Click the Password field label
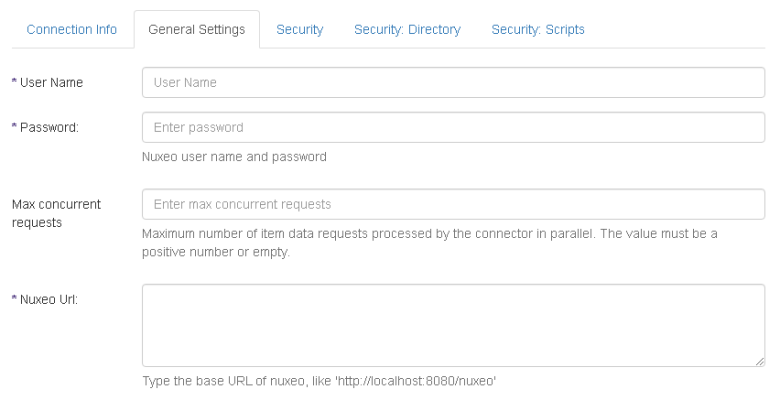 point(50,128)
